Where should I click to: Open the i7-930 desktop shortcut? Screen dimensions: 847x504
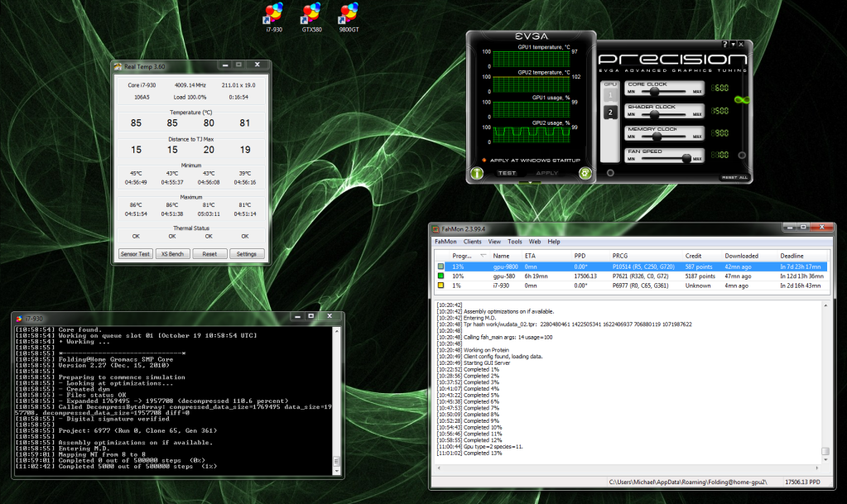click(274, 17)
